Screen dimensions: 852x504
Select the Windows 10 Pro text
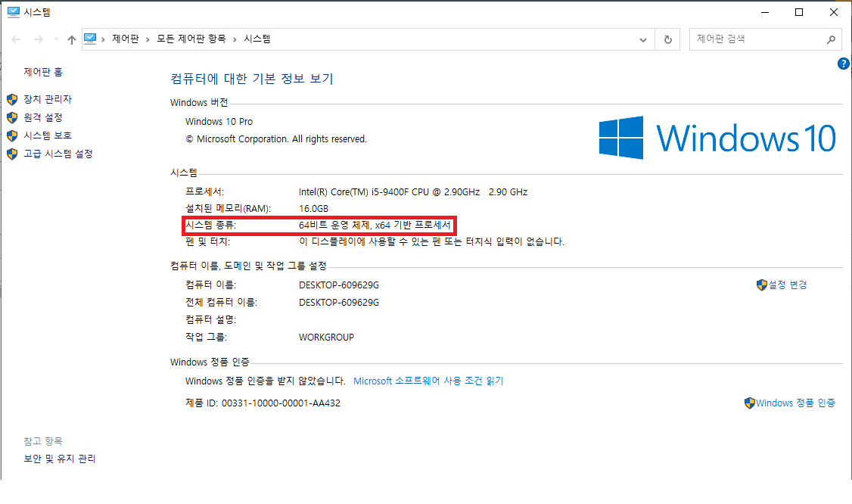point(219,122)
